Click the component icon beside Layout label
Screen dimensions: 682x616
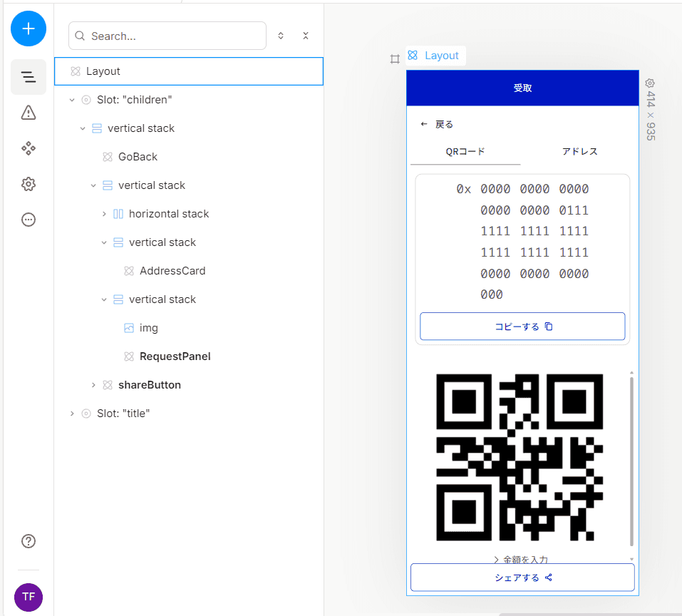point(413,55)
